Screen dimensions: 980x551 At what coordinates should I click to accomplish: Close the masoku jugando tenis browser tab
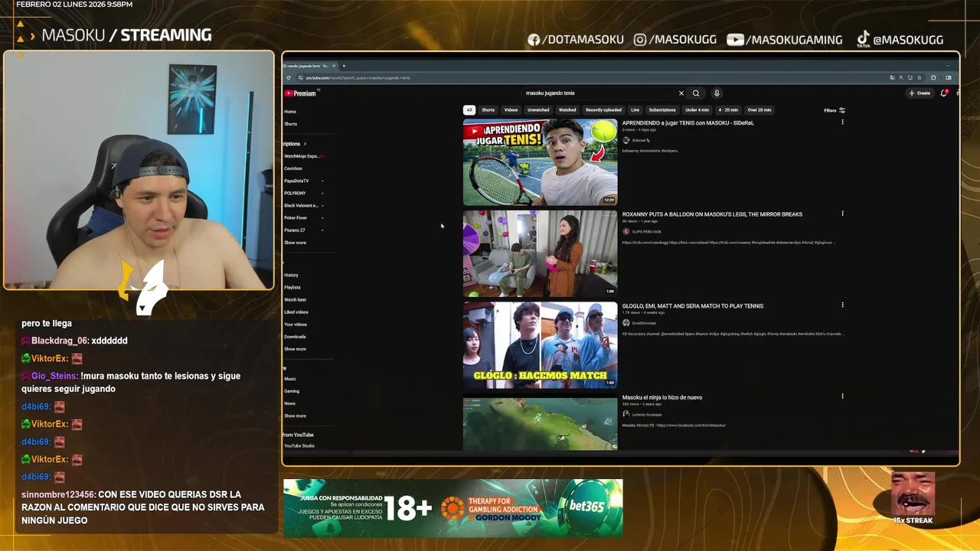click(334, 66)
